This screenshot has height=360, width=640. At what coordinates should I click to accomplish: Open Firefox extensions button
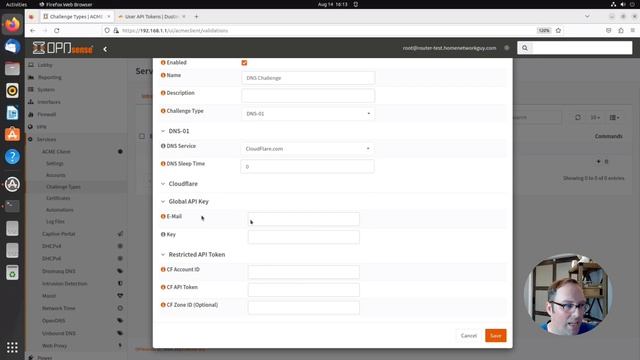[621, 31]
